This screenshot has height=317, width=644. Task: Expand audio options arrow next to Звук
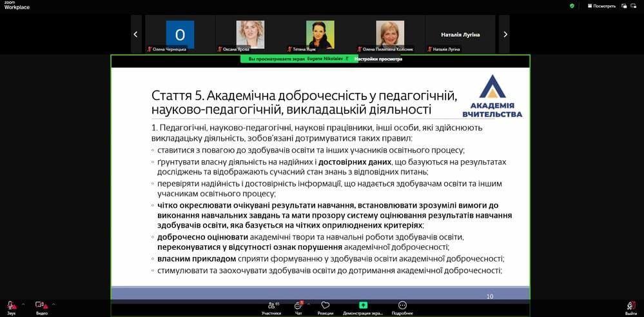(23, 303)
